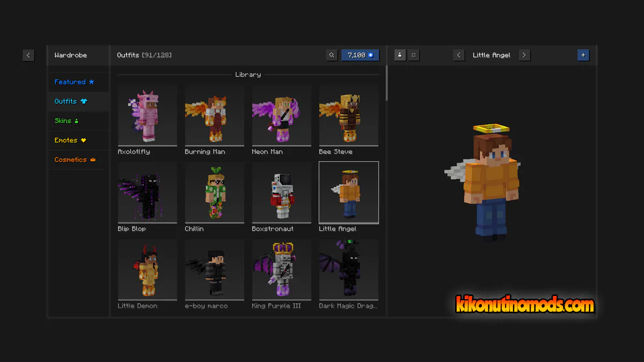The width and height of the screenshot is (644, 362).
Task: Select the e-boy marco outfit thumbnail
Action: click(x=215, y=270)
